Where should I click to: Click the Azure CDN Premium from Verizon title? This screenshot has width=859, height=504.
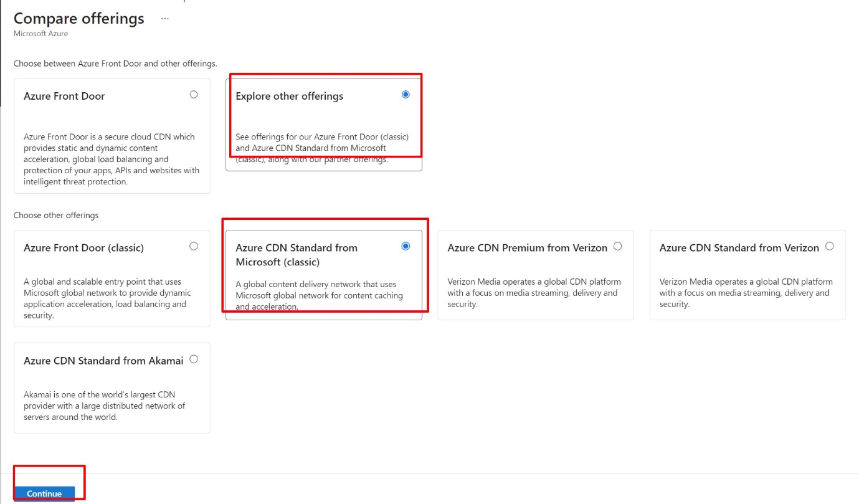click(527, 248)
